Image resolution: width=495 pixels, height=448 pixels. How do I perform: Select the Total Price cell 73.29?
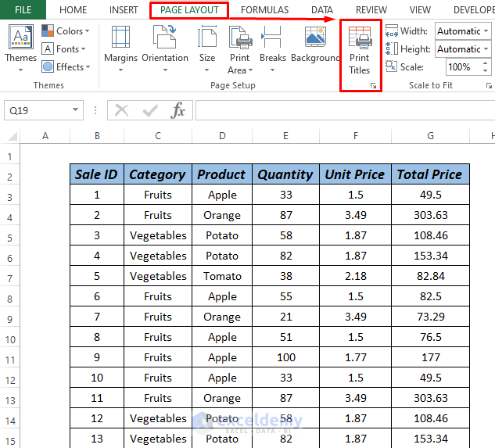[431, 317]
